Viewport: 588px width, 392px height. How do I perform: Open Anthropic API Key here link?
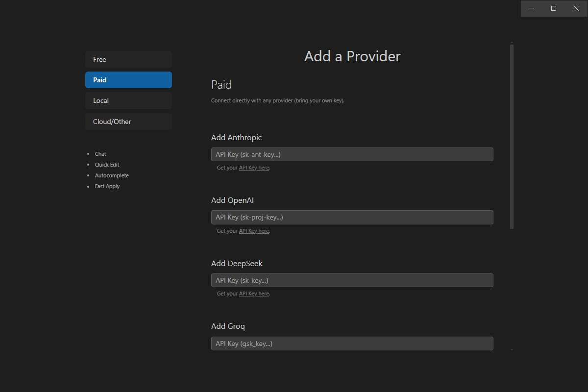pos(254,168)
